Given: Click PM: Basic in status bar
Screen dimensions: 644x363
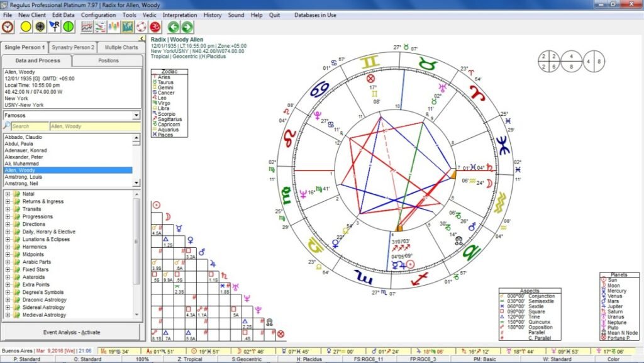Looking at the screenshot, I should [x=485, y=359].
